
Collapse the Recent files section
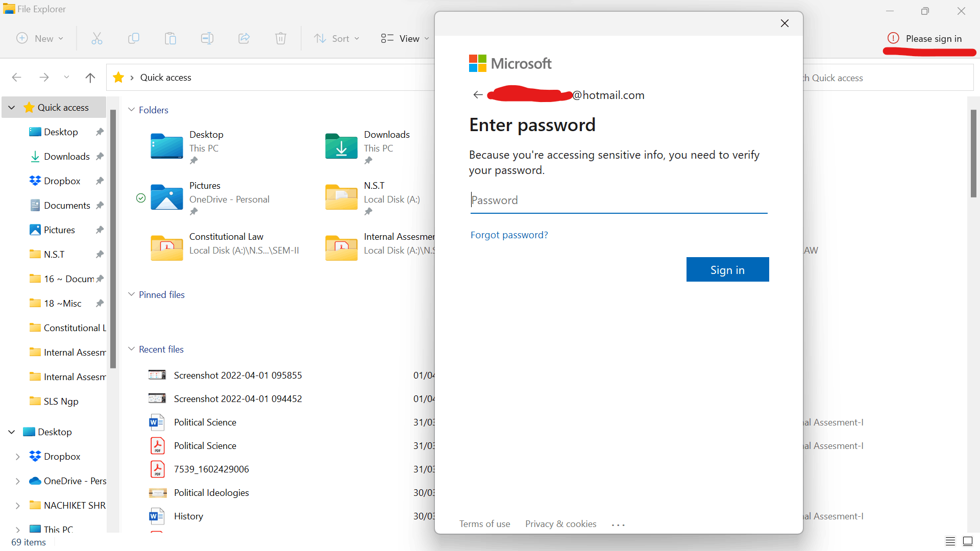tap(132, 349)
